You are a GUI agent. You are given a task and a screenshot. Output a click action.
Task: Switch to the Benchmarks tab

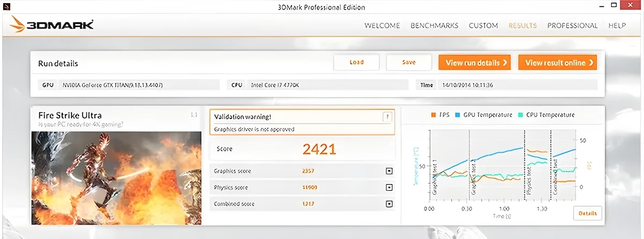click(x=434, y=25)
